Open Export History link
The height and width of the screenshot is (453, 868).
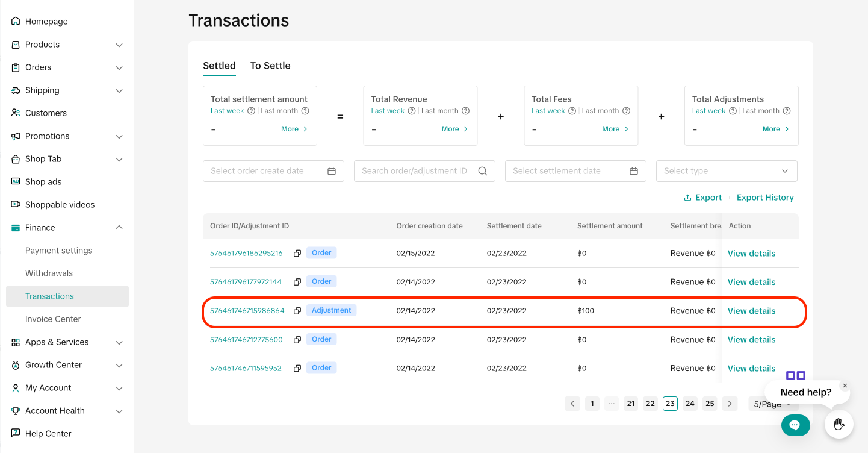click(765, 198)
